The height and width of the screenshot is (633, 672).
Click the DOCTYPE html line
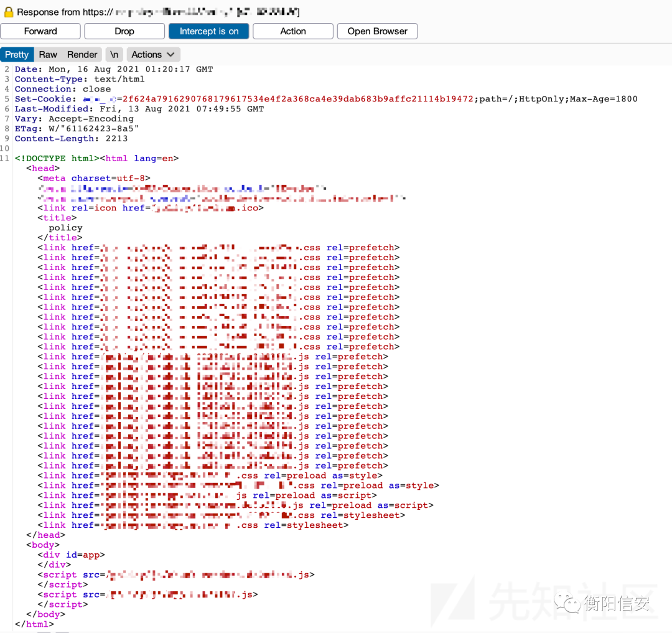click(x=96, y=158)
